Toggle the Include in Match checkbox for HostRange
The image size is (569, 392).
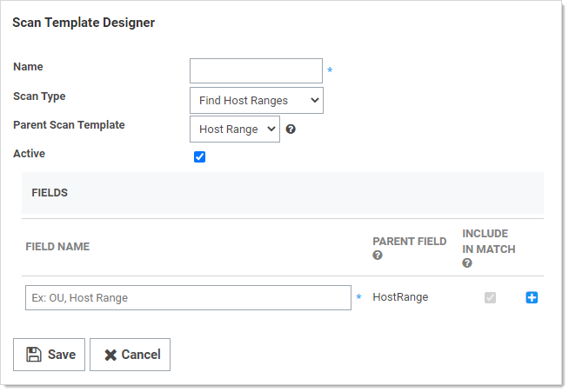point(490,297)
